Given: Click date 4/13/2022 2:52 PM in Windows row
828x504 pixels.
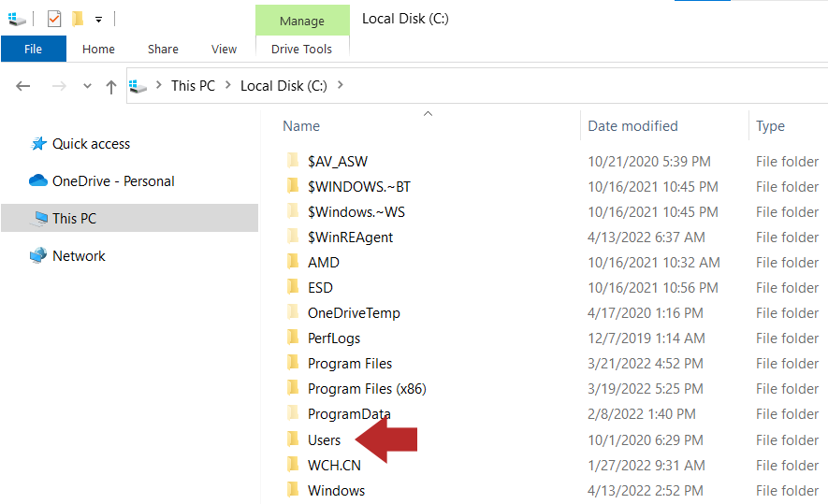Looking at the screenshot, I should tap(646, 491).
